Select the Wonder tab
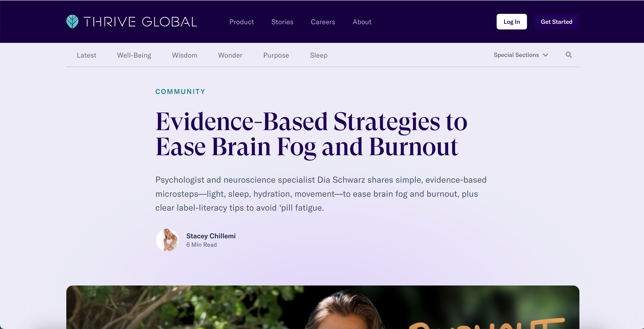The height and width of the screenshot is (329, 644). click(230, 55)
